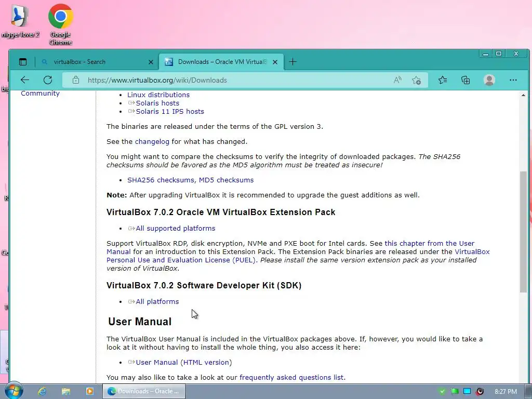Open the changelog link
532x399 pixels.
pos(152,141)
